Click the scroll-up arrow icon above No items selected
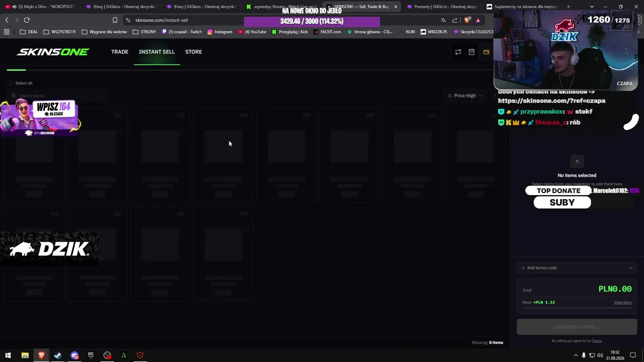Viewport: 644px width, 362px height. [x=577, y=161]
